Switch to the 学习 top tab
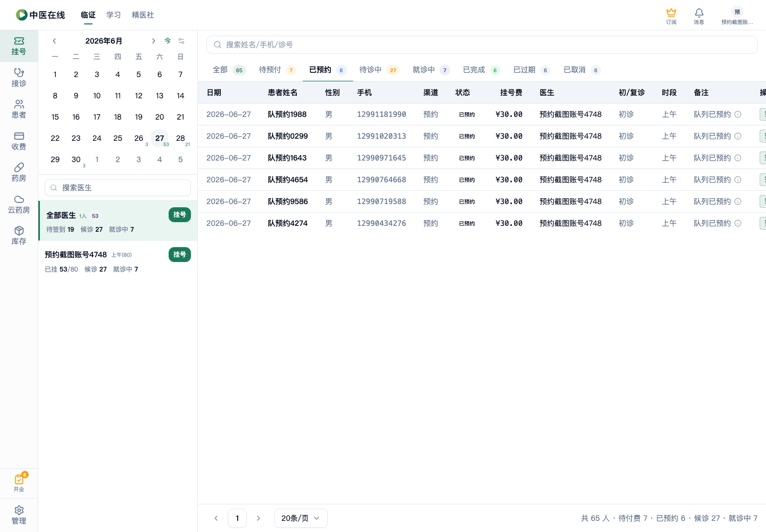The image size is (766, 532). 114,15
